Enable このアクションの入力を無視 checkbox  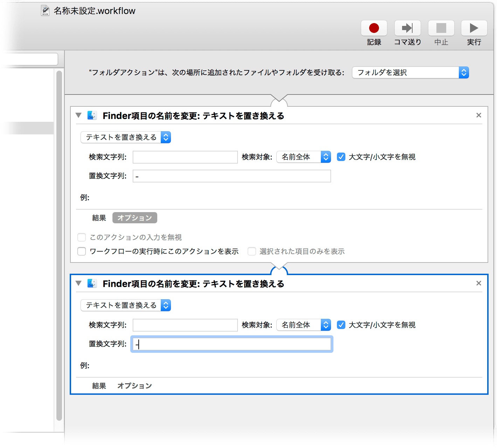pyautogui.click(x=82, y=237)
